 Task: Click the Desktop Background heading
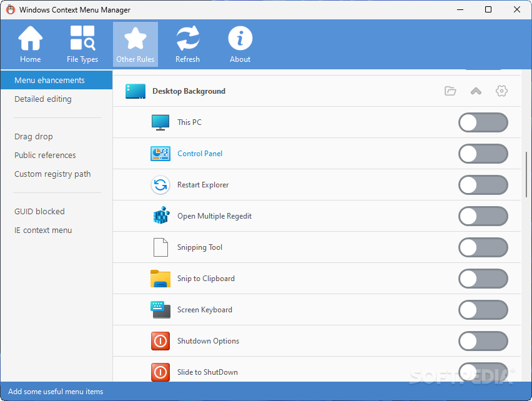pos(189,91)
